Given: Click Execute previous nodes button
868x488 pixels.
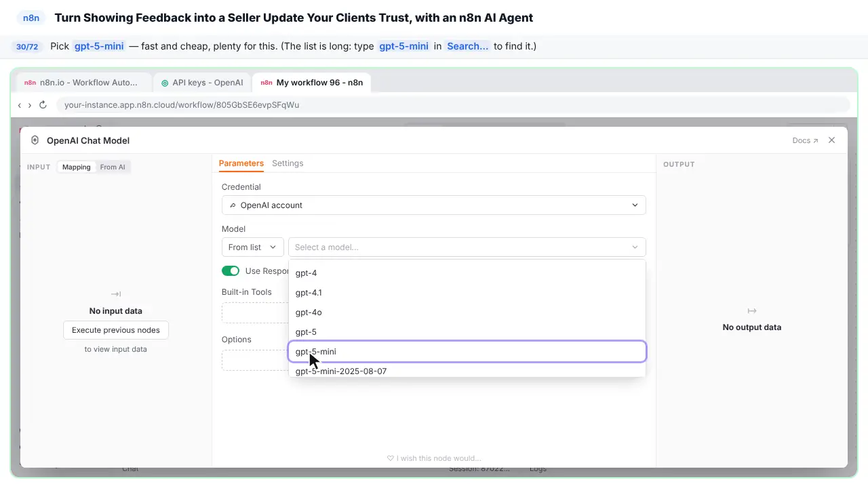Looking at the screenshot, I should (x=116, y=330).
